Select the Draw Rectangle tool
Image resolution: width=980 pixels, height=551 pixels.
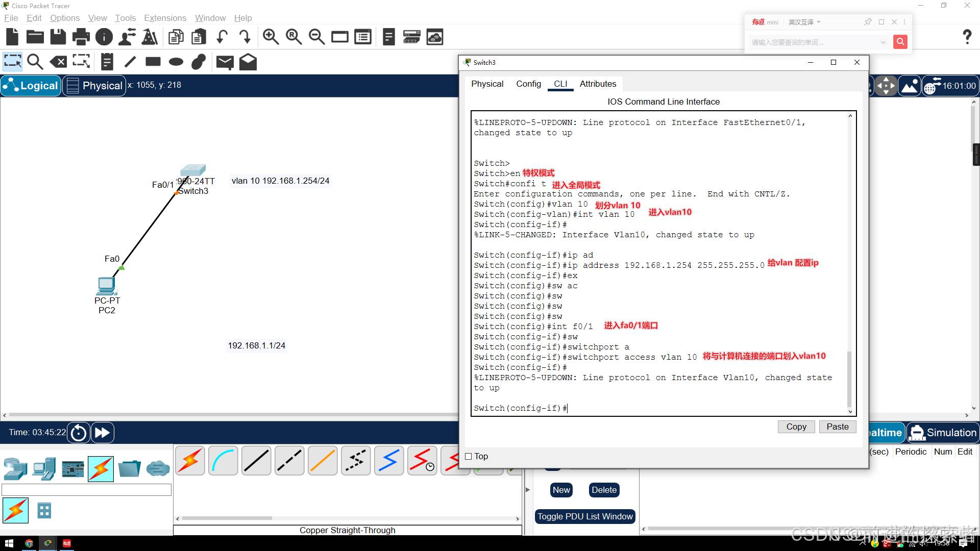pyautogui.click(x=153, y=62)
